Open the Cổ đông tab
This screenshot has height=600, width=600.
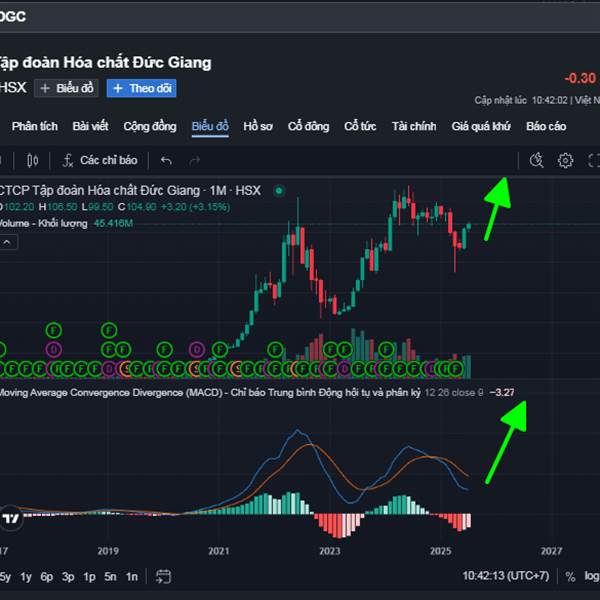(308, 126)
